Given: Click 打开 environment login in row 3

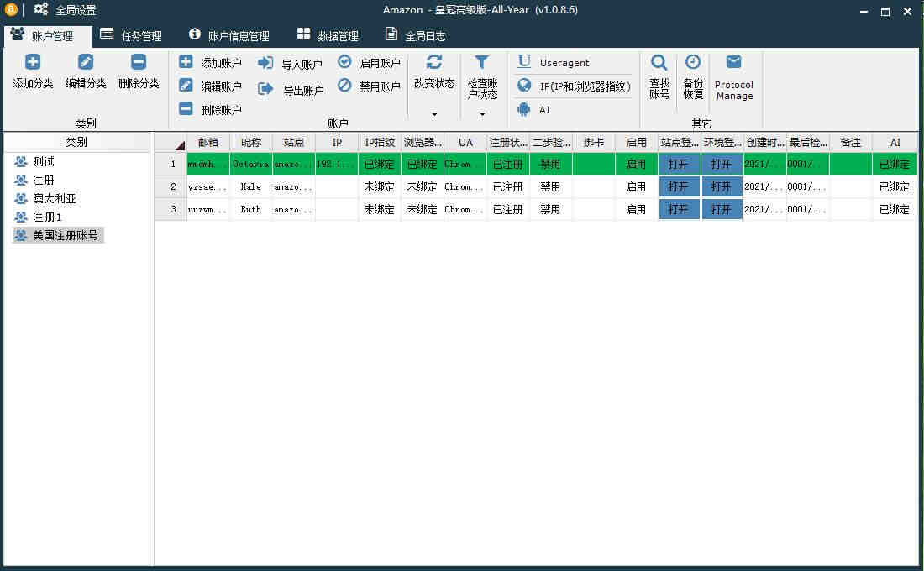Looking at the screenshot, I should click(x=722, y=210).
